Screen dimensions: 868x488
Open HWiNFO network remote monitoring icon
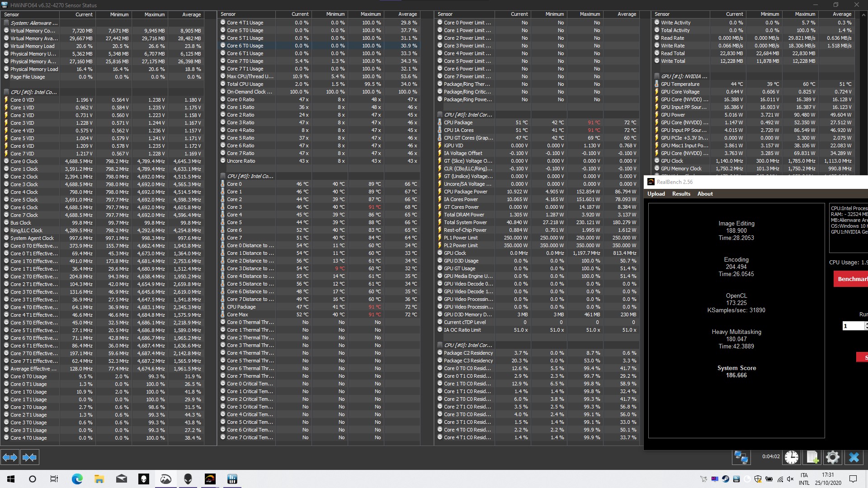pyautogui.click(x=741, y=457)
